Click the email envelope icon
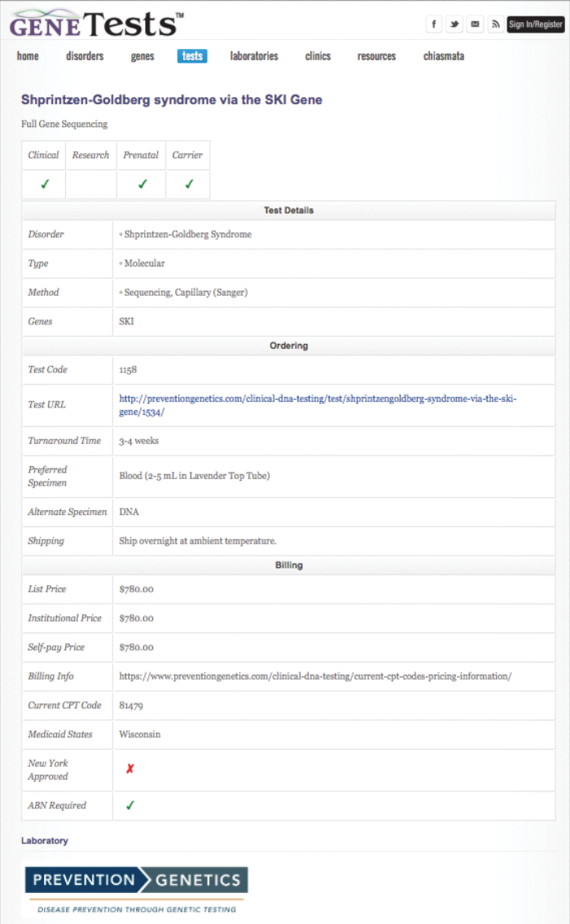This screenshot has height=924, width=570. click(x=475, y=24)
